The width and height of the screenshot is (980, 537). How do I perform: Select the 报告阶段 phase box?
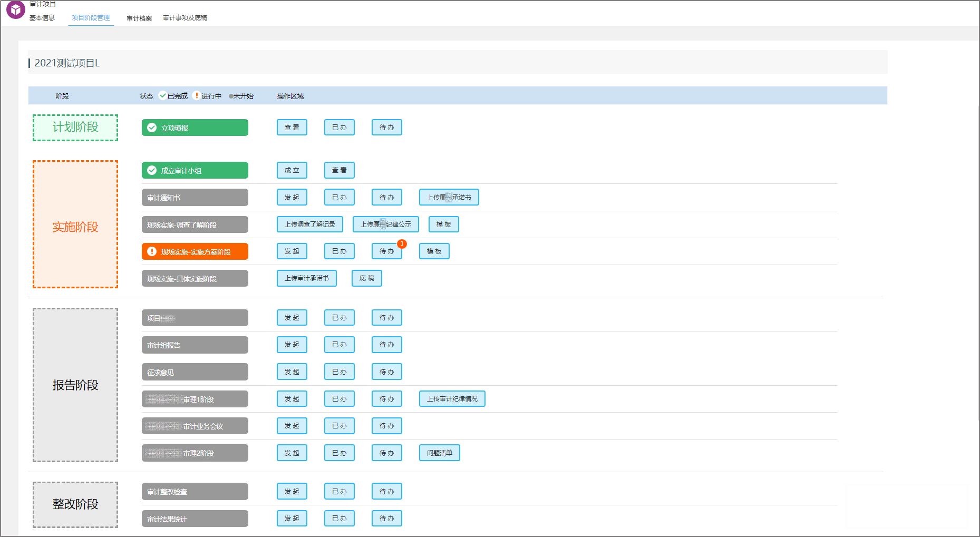coord(75,385)
